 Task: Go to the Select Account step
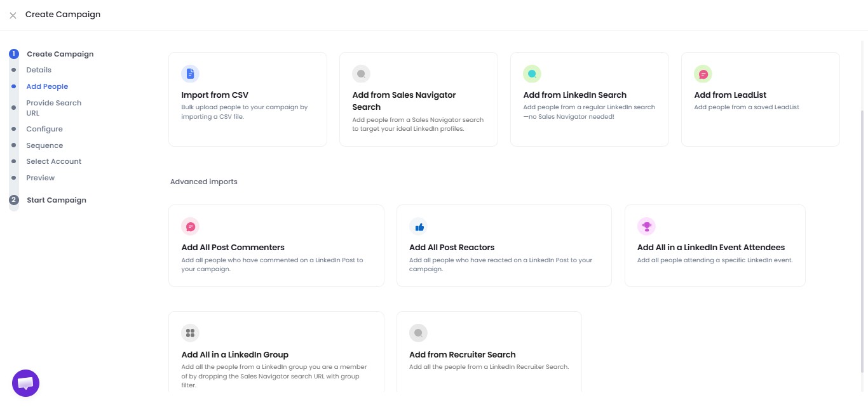54,161
